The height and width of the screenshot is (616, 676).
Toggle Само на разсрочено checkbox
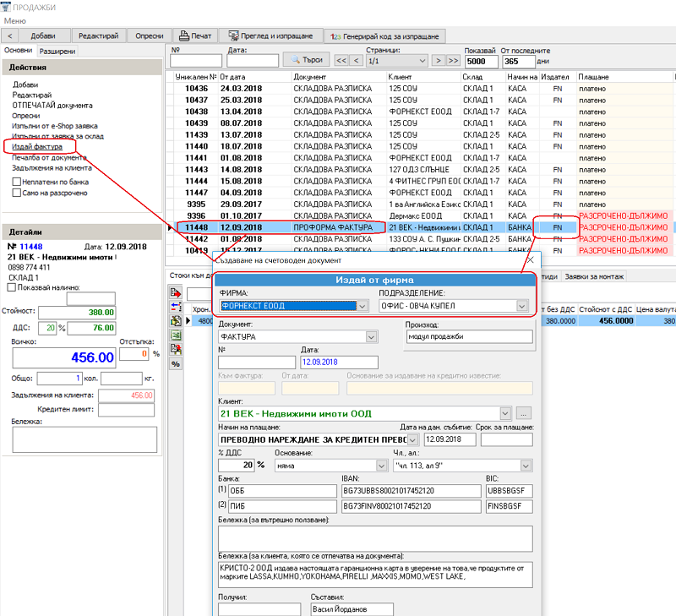coord(17,193)
